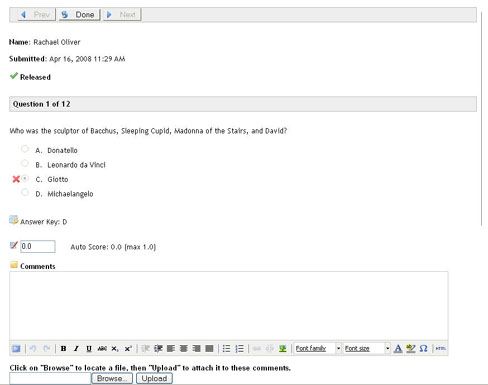Select radio option C. Giotto

[25, 178]
